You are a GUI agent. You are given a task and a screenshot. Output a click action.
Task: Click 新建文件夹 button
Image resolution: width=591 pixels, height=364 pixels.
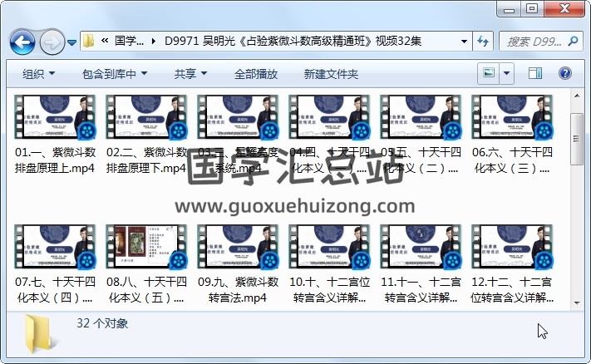(331, 74)
